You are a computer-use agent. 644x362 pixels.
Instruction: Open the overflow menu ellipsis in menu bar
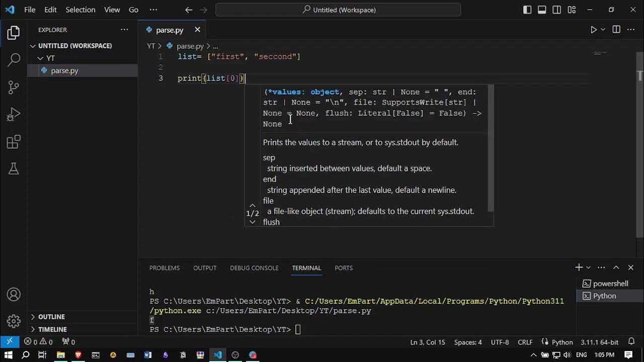point(153,10)
